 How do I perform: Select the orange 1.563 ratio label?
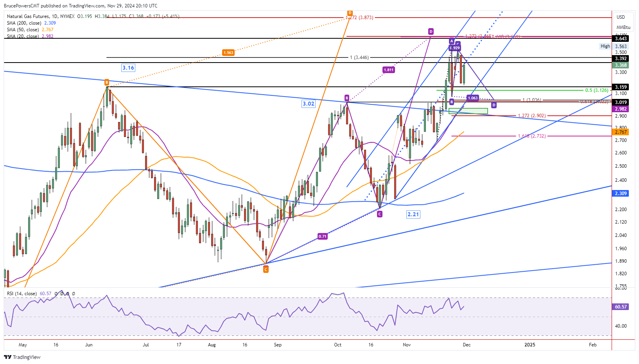[x=228, y=52]
